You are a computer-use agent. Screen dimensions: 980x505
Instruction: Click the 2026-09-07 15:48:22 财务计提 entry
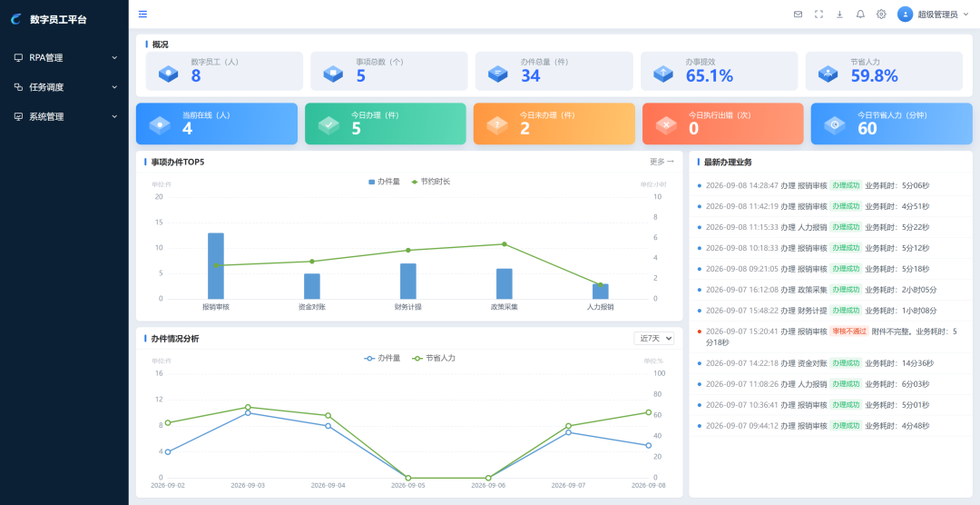coord(830,311)
